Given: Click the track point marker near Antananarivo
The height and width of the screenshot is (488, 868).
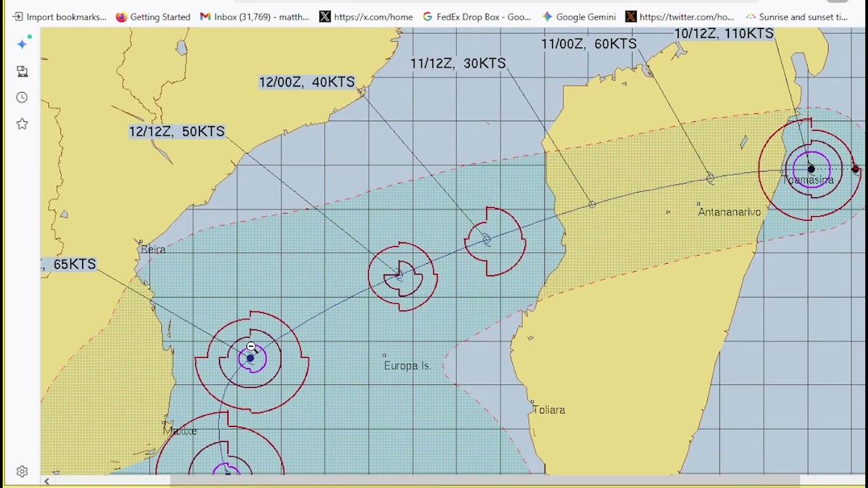Looking at the screenshot, I should point(710,179).
